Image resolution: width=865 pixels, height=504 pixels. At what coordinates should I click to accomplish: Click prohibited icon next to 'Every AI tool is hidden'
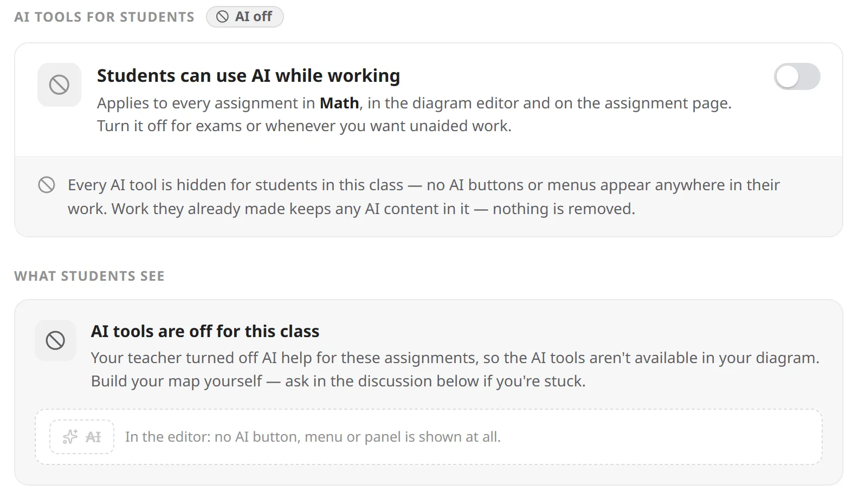point(47,185)
